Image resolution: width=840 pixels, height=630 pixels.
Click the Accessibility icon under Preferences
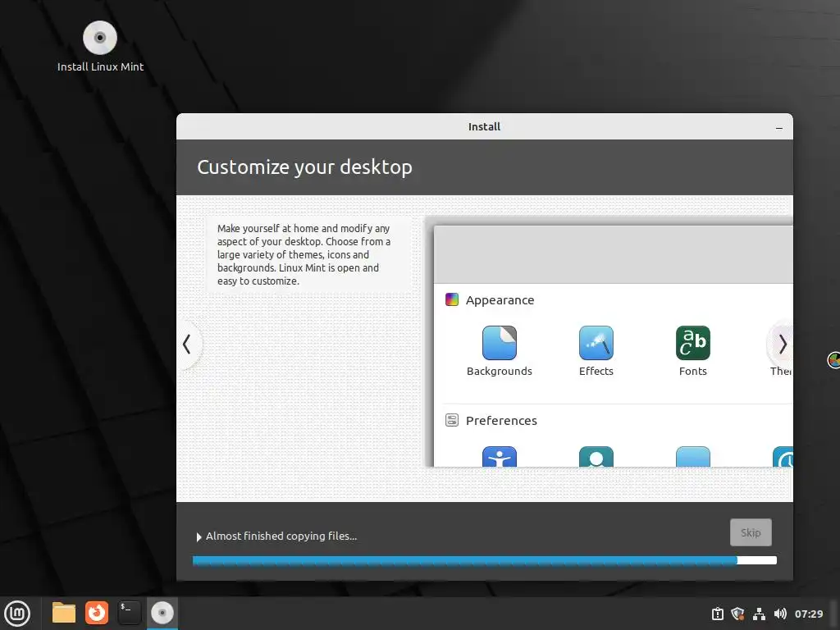point(500,456)
